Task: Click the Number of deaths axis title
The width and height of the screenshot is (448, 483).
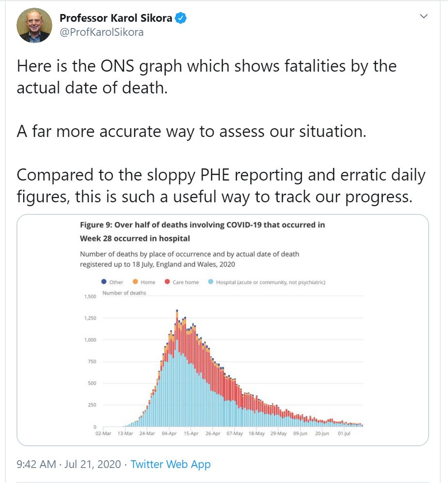Action: click(124, 293)
